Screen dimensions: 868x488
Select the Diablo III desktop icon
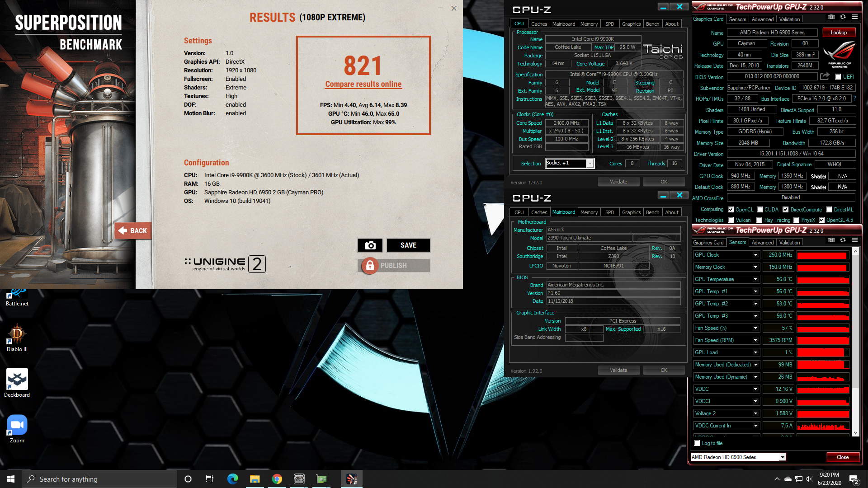click(17, 338)
